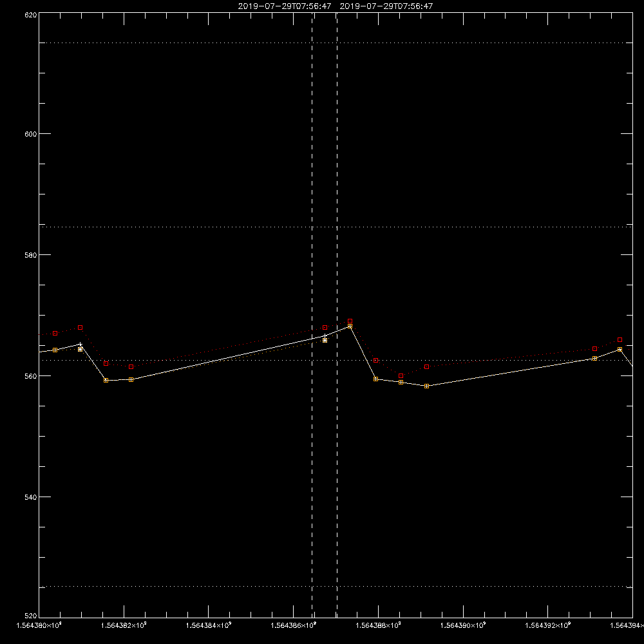Click the 1.564380×10⁹ x-axis label
The height and width of the screenshot is (644, 644).
point(39,625)
